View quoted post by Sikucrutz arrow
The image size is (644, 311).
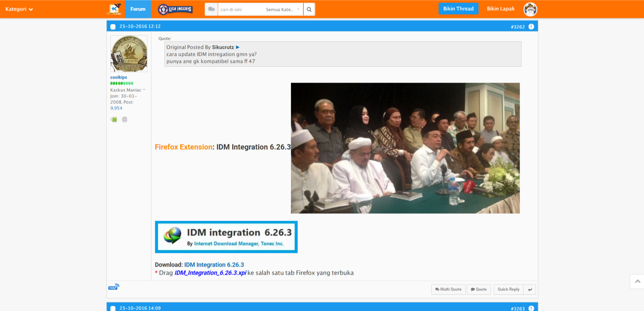[x=237, y=47]
